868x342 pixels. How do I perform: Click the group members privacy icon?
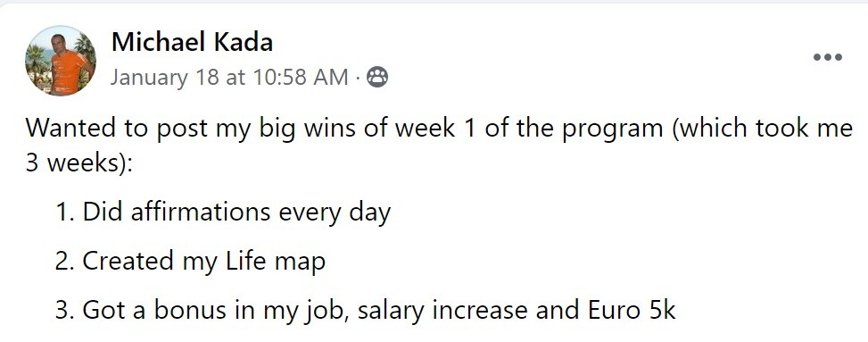(x=377, y=78)
